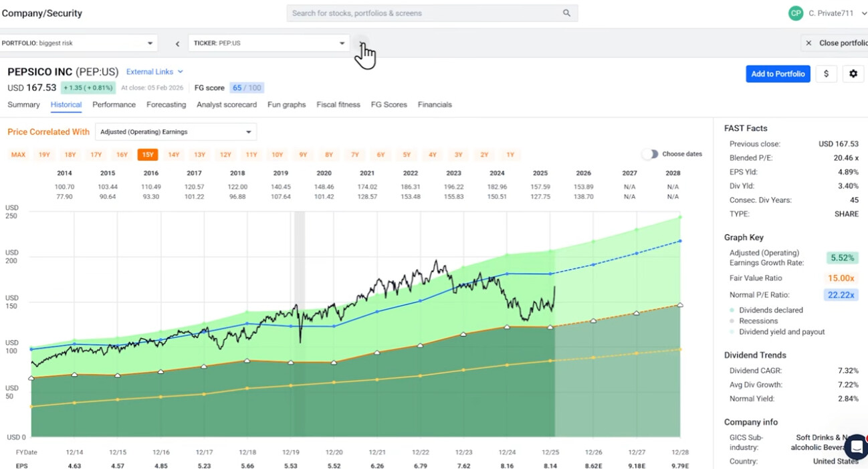Toggle the Choose dates switch
Viewport: 868px width, 469px height.
click(649, 154)
